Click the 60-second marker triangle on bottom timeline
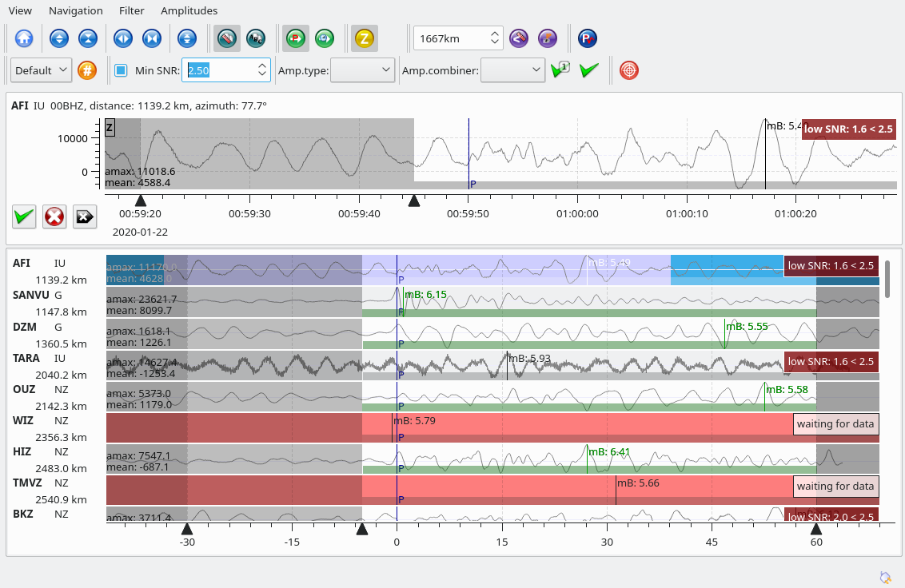This screenshot has width=905, height=588. coord(815,529)
